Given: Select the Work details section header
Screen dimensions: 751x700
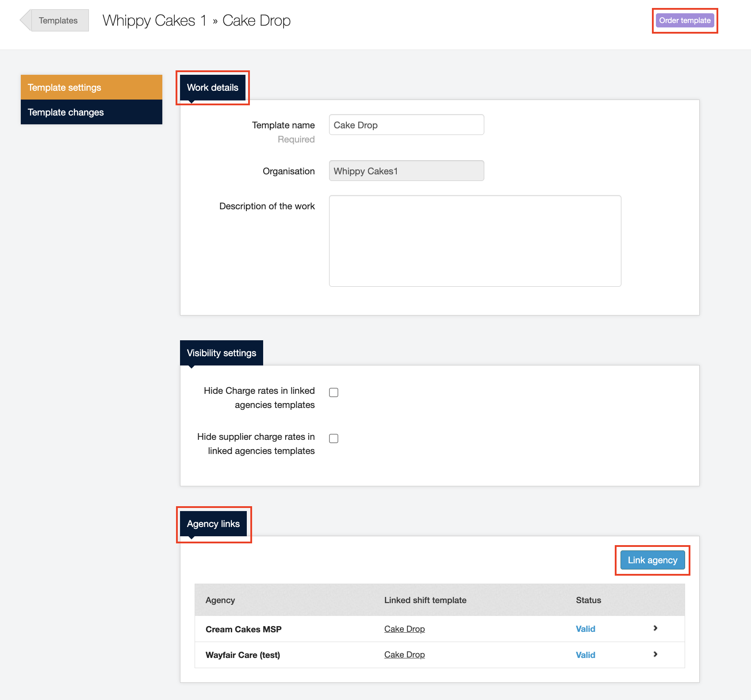Looking at the screenshot, I should click(212, 87).
